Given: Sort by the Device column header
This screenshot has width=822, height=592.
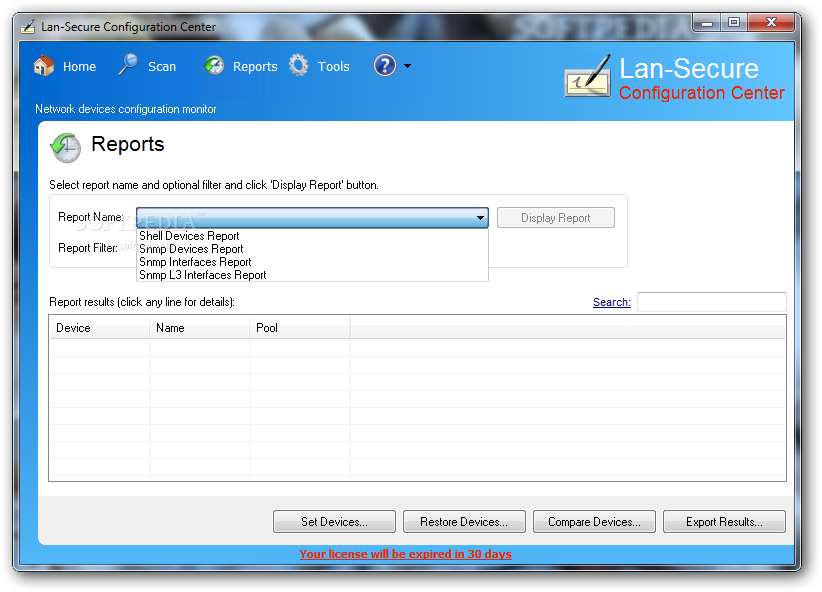Looking at the screenshot, I should pos(100,328).
